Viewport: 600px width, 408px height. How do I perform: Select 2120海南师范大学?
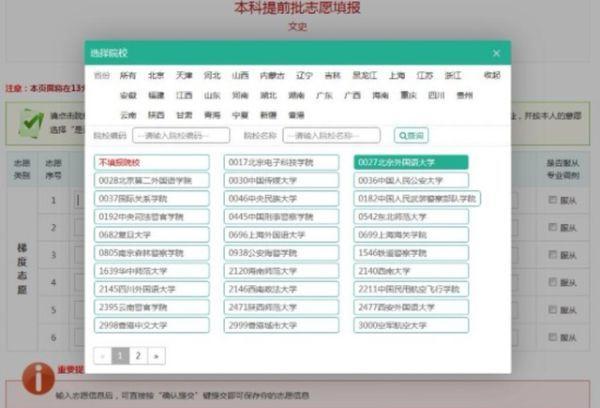tap(281, 271)
